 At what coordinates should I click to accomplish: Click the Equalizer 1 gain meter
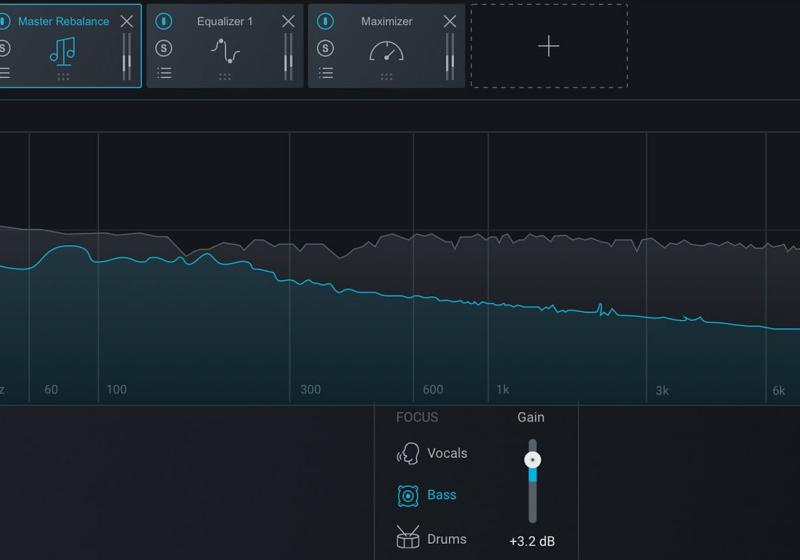[x=288, y=57]
